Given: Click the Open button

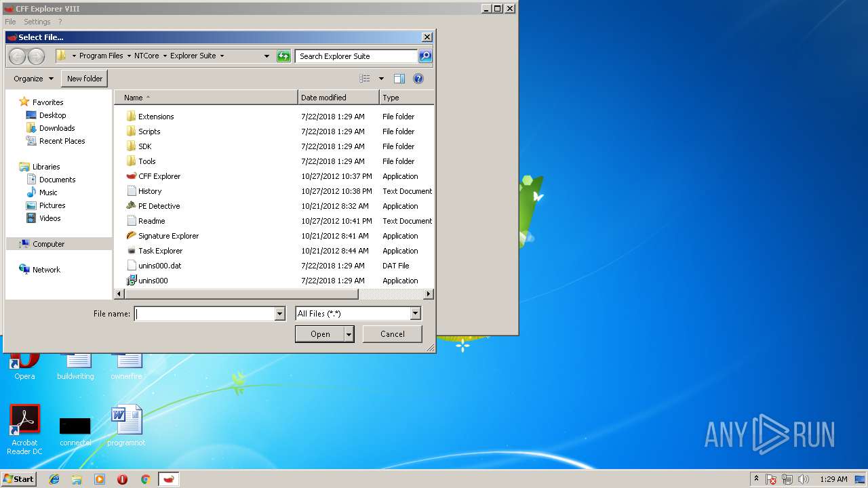Looking at the screenshot, I should (x=320, y=334).
